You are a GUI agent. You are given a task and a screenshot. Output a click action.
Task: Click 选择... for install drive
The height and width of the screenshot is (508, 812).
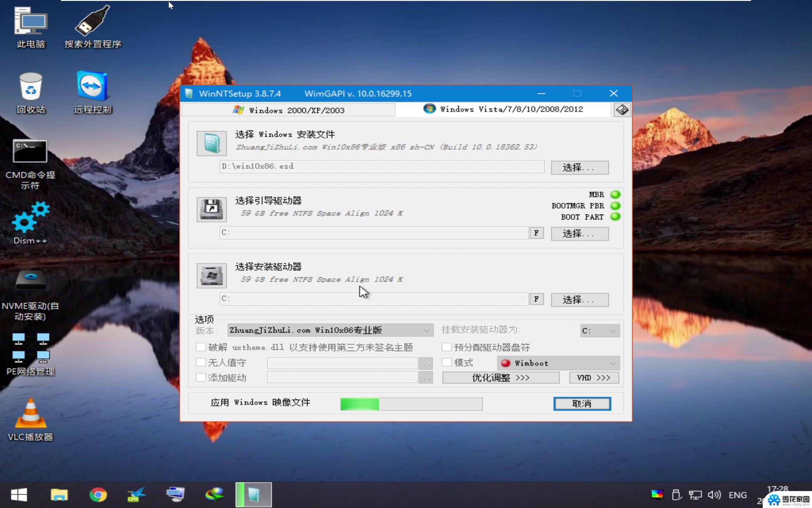click(580, 300)
